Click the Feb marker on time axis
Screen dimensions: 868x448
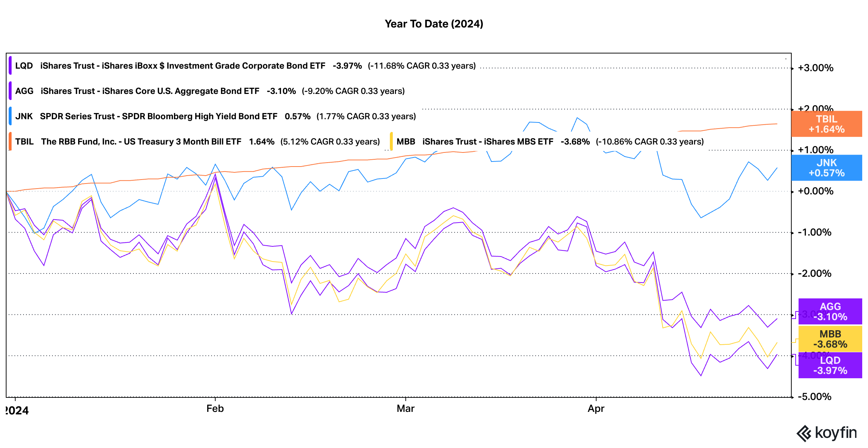point(215,409)
